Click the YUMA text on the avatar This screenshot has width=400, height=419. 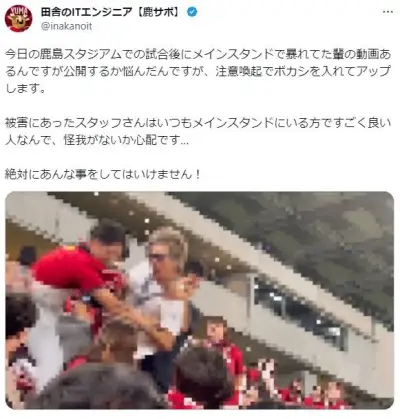(x=19, y=10)
